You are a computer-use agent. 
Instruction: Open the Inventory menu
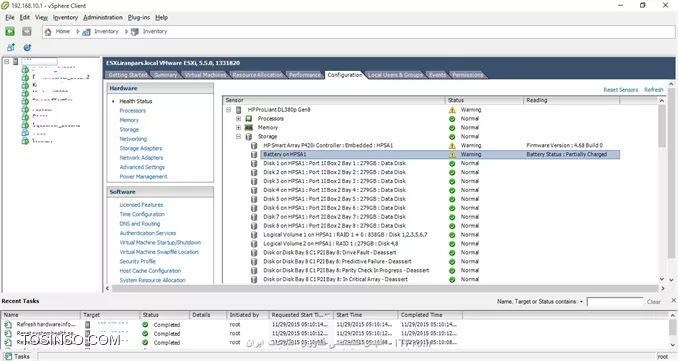point(65,17)
